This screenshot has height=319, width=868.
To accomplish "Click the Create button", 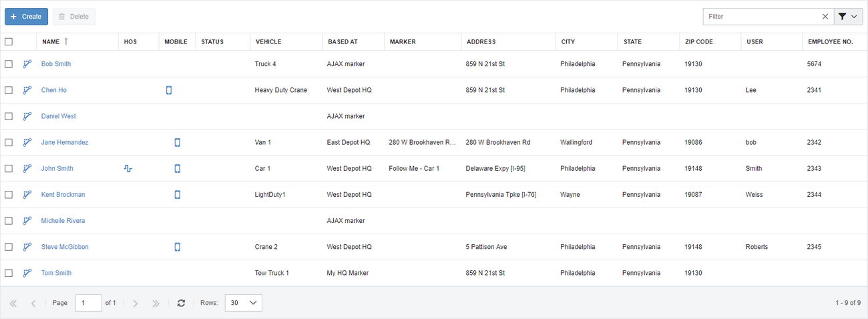I will [27, 17].
